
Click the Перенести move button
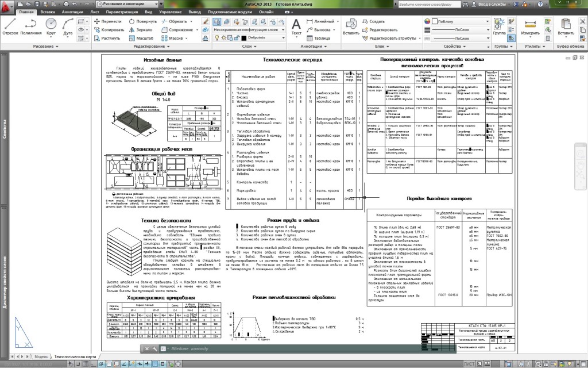tap(108, 21)
